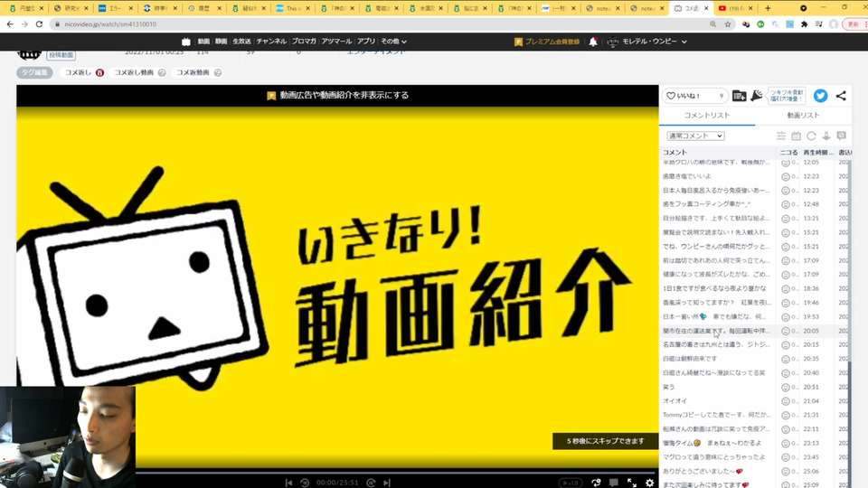This screenshot has width=868, height=488.
Task: Reload the comment list
Action: pyautogui.click(x=811, y=136)
